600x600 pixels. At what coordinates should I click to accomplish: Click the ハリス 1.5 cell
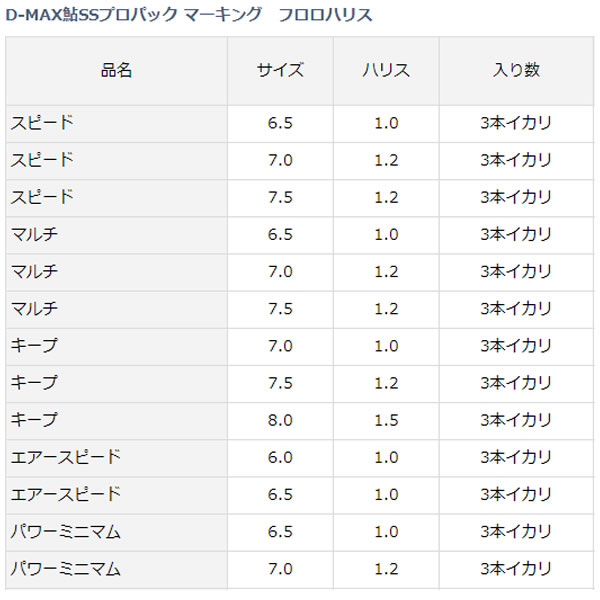(387, 420)
